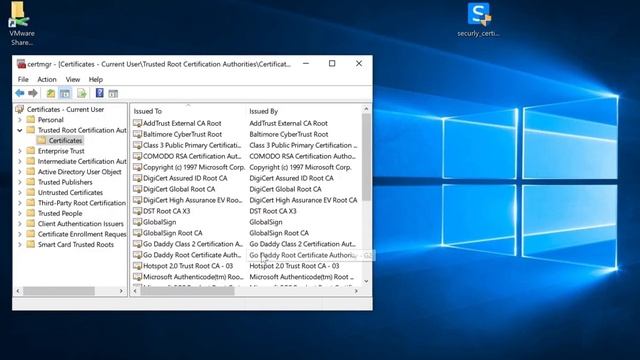The height and width of the screenshot is (360, 640).
Task: Expand Certificate Enrollment Requests node
Action: [20, 234]
